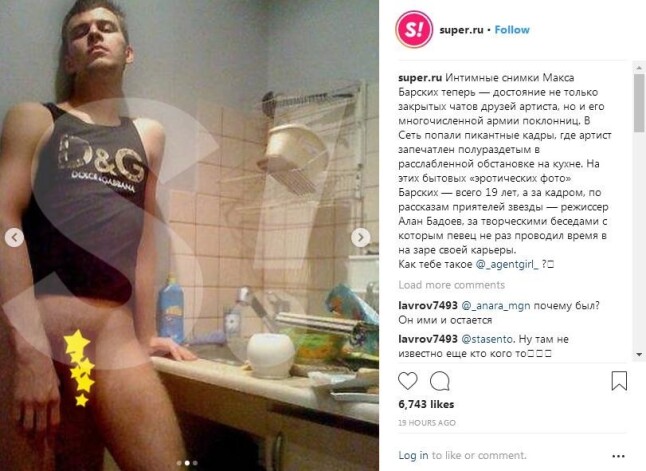Click the comments panel scrollbar thumb
Viewport: 646px width, 471px height.
click(639, 103)
